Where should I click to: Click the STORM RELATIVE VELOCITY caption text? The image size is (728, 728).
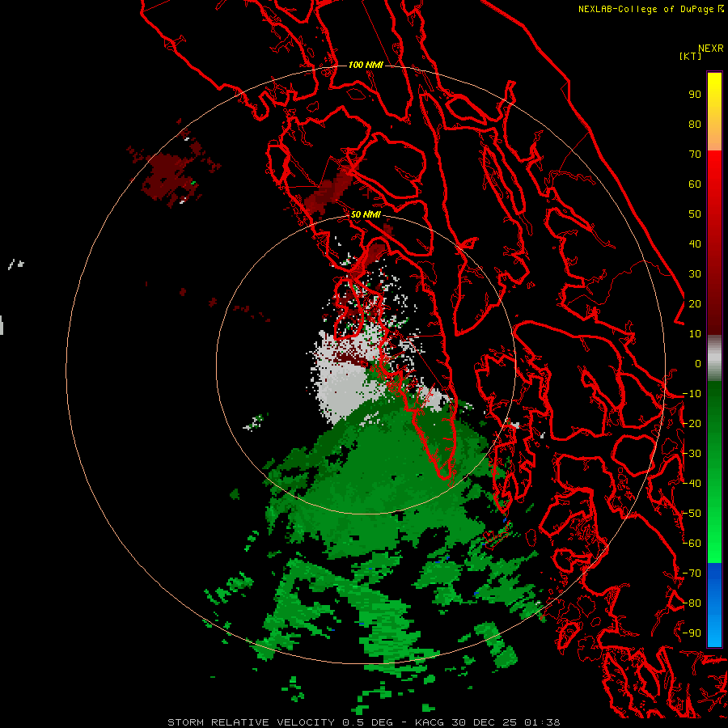click(x=251, y=722)
